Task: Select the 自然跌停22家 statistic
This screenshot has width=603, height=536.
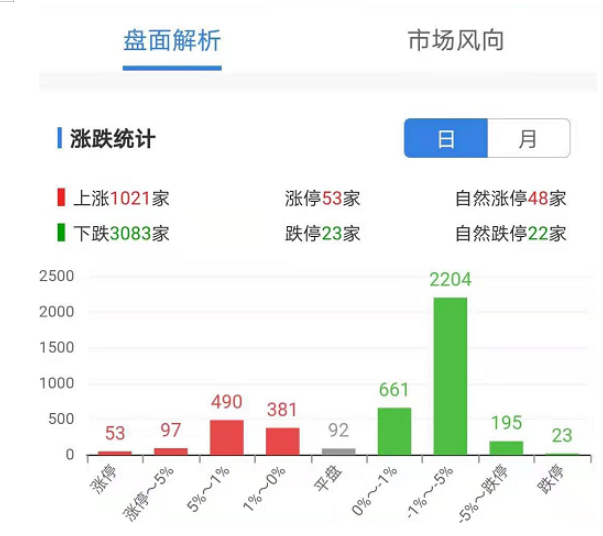Action: pyautogui.click(x=510, y=233)
